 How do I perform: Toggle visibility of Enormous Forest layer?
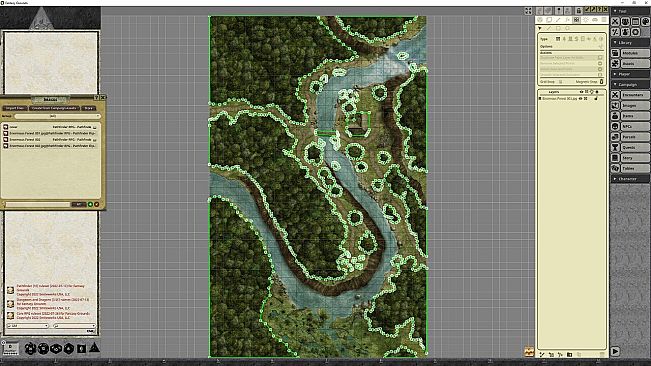(580, 99)
